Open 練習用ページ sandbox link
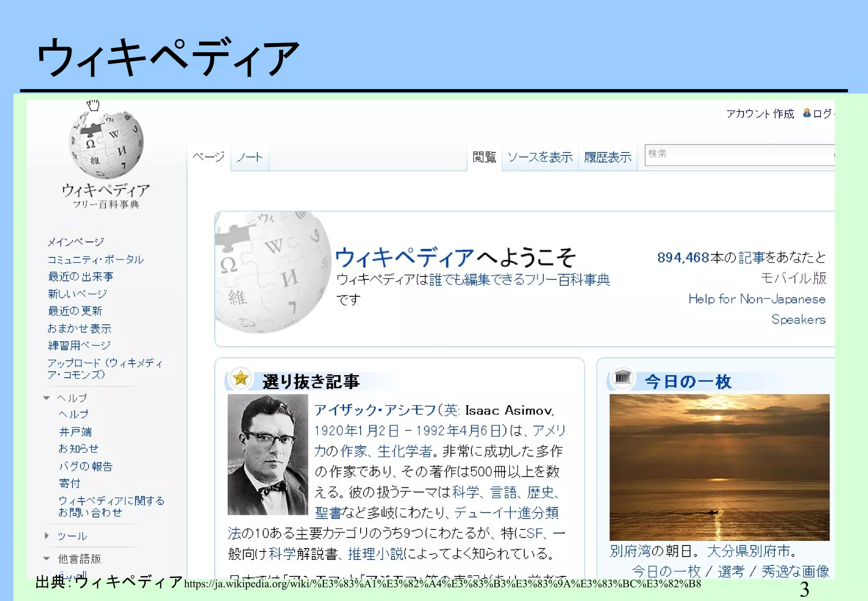 (x=79, y=345)
